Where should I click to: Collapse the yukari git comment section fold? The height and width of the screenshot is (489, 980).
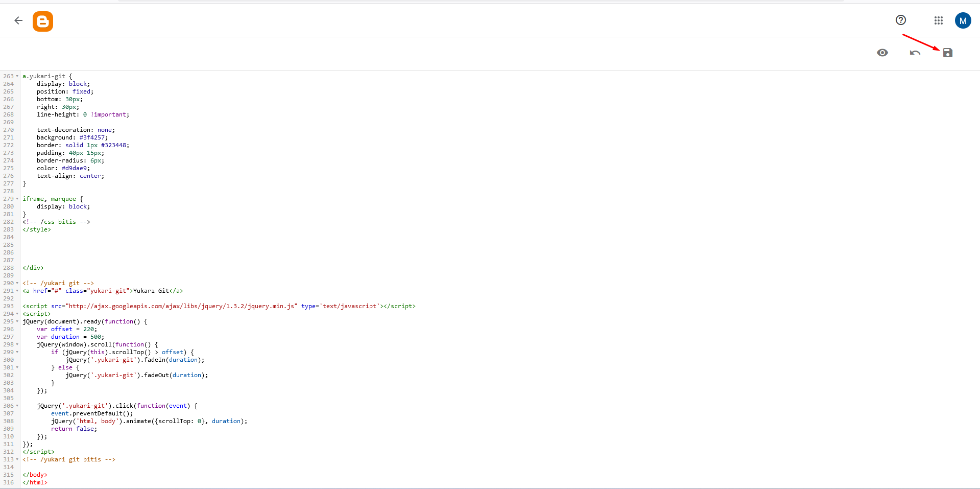point(17,283)
